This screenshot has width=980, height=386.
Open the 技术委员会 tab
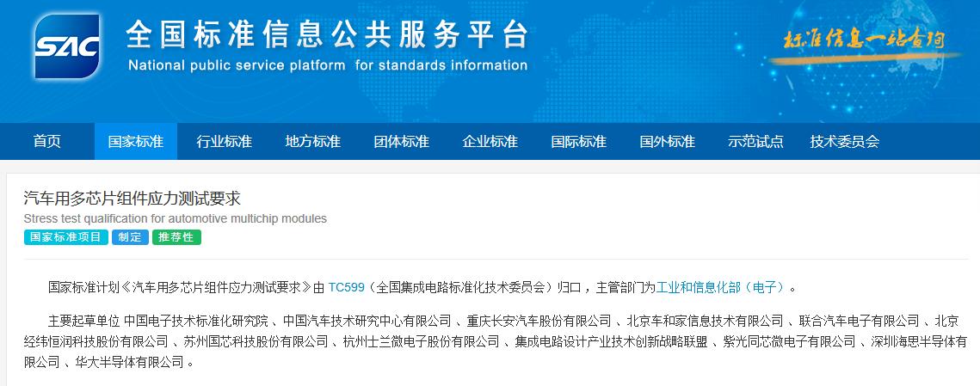point(845,141)
